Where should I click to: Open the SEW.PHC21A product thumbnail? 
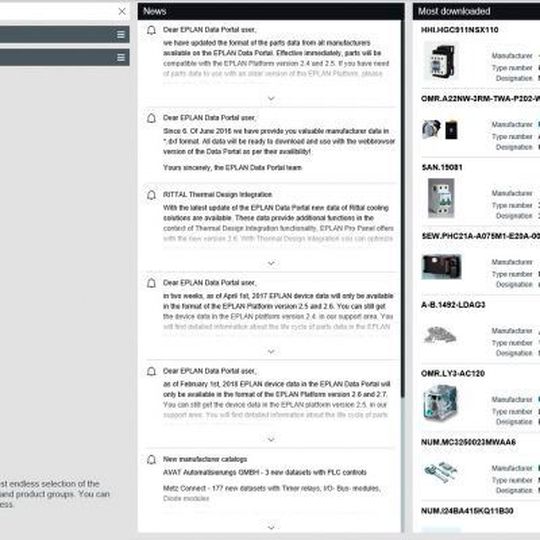click(442, 267)
